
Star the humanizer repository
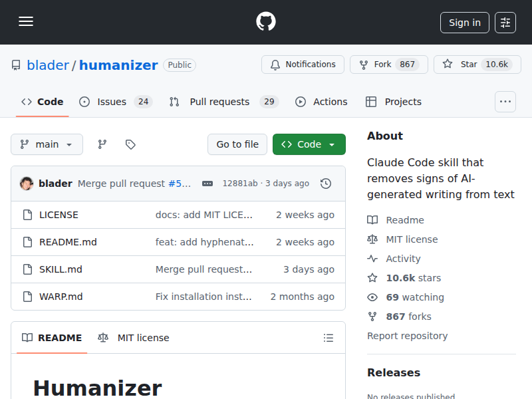click(x=477, y=65)
